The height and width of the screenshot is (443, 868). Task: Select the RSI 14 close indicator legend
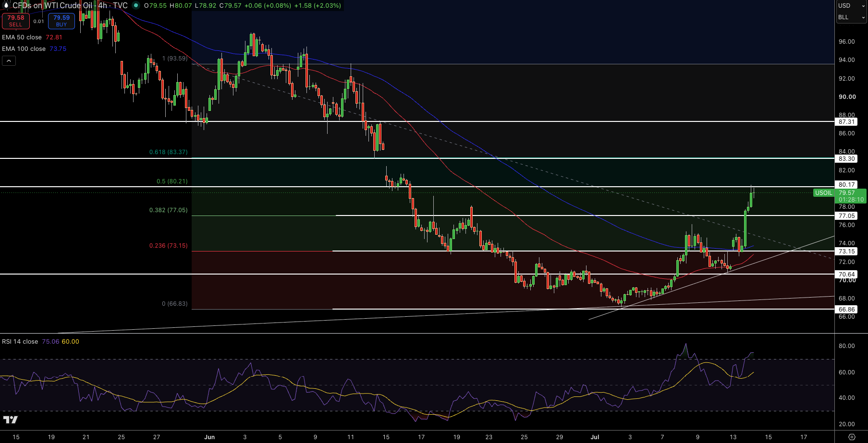coord(20,342)
